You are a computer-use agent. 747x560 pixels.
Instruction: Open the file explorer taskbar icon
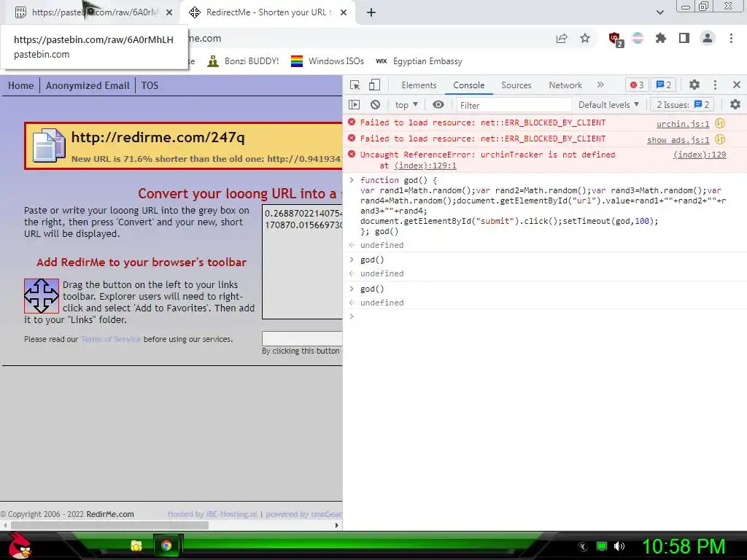(x=136, y=545)
